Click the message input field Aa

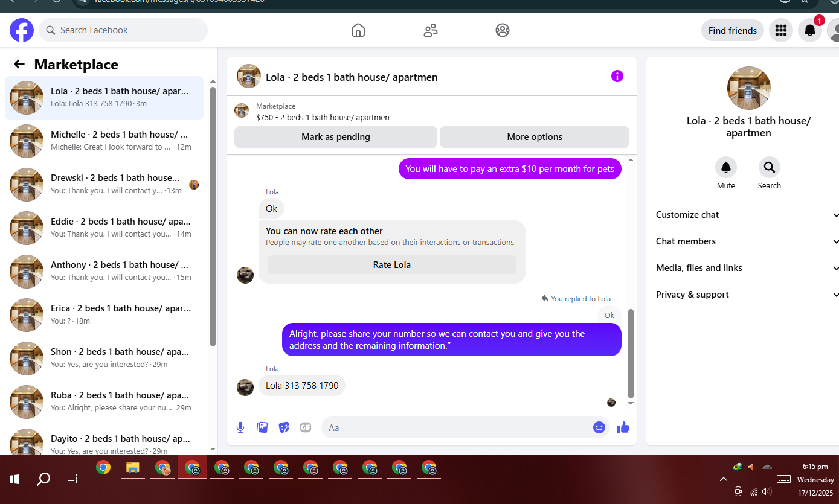pyautogui.click(x=466, y=427)
